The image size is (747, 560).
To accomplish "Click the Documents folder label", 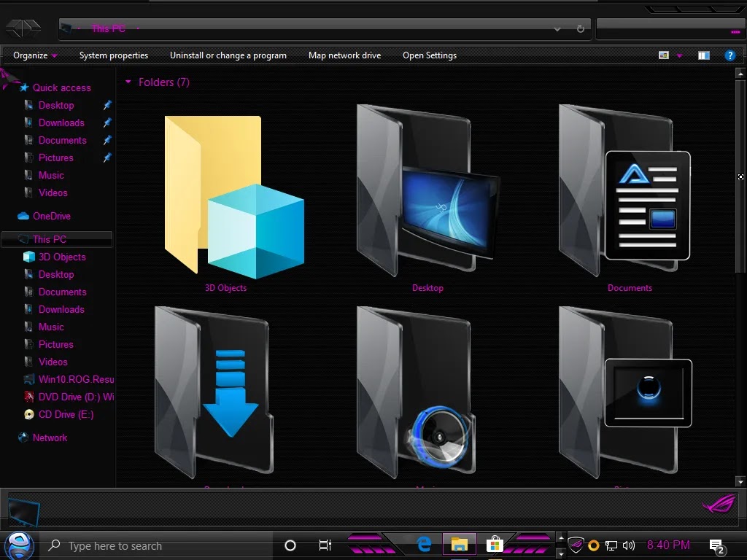I will click(630, 288).
